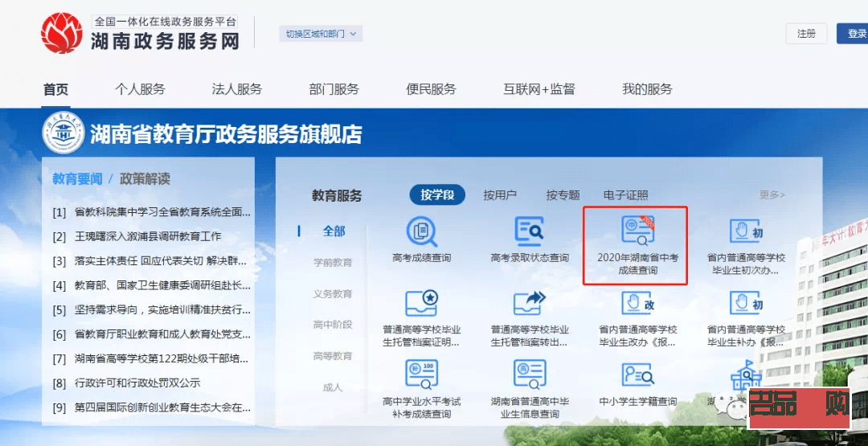Switch to the 电子证照 tab
The height and width of the screenshot is (446, 868).
pyautogui.click(x=625, y=195)
